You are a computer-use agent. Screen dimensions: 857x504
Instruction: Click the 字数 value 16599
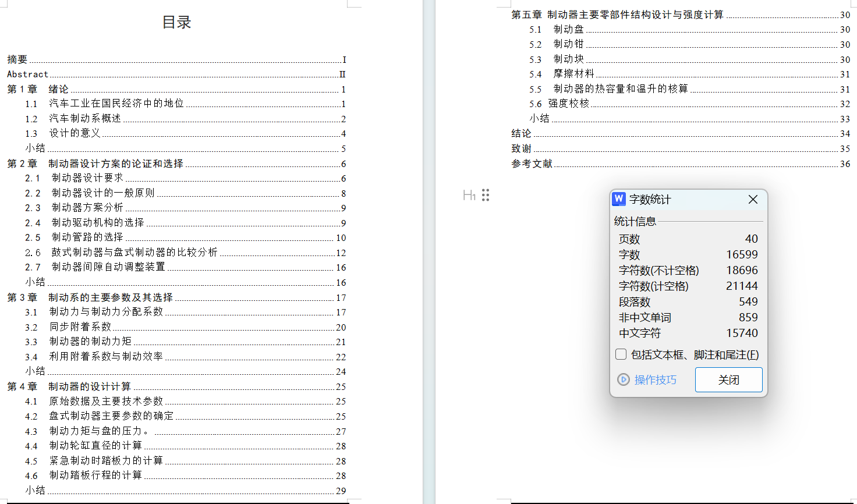[742, 254]
